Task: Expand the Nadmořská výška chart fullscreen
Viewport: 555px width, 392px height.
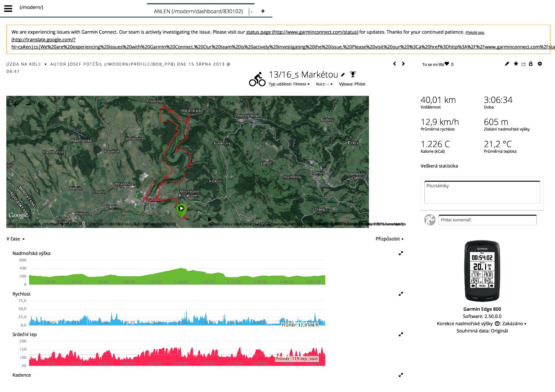Action: [401, 254]
